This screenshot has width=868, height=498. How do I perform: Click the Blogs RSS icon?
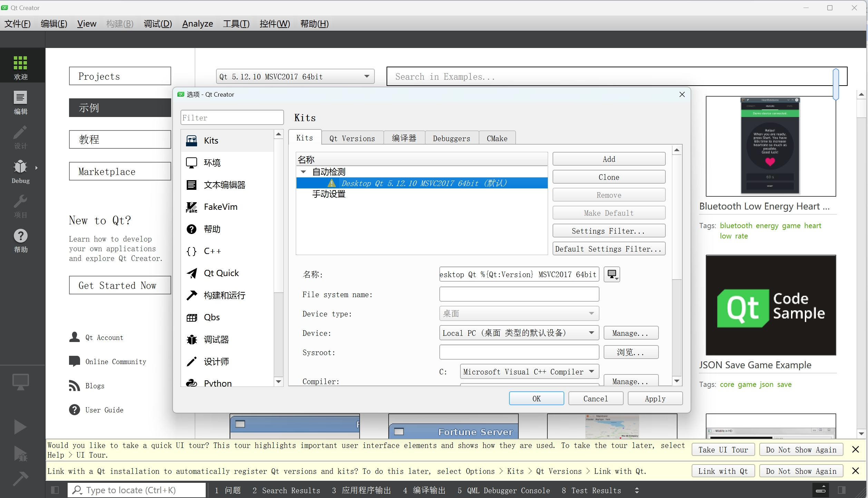74,385
